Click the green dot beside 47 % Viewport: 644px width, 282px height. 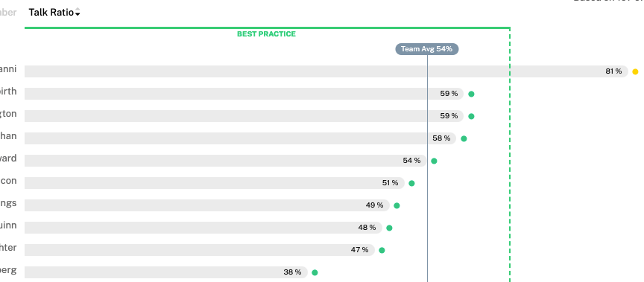(x=382, y=251)
